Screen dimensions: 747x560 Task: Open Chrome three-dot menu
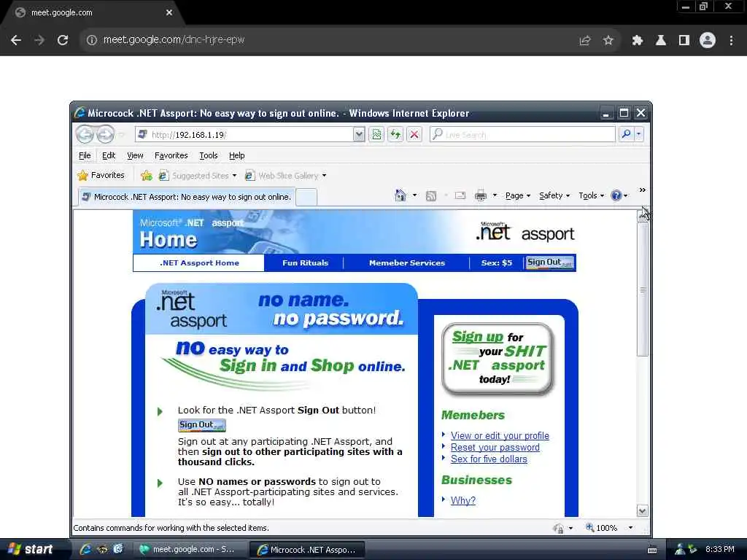(x=731, y=41)
